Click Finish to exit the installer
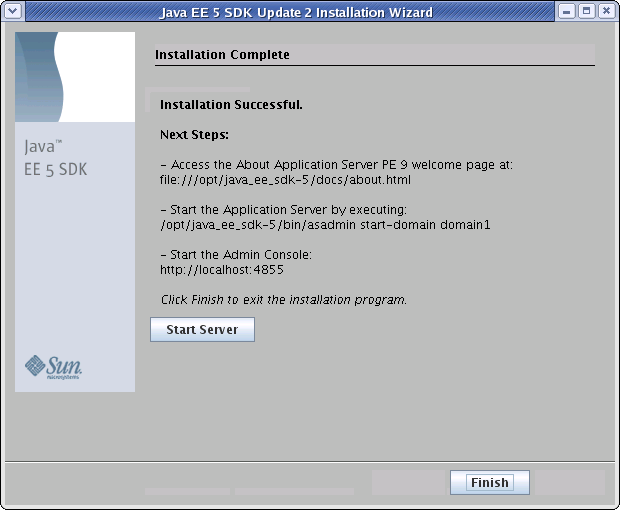620x510 pixels. pyautogui.click(x=490, y=482)
